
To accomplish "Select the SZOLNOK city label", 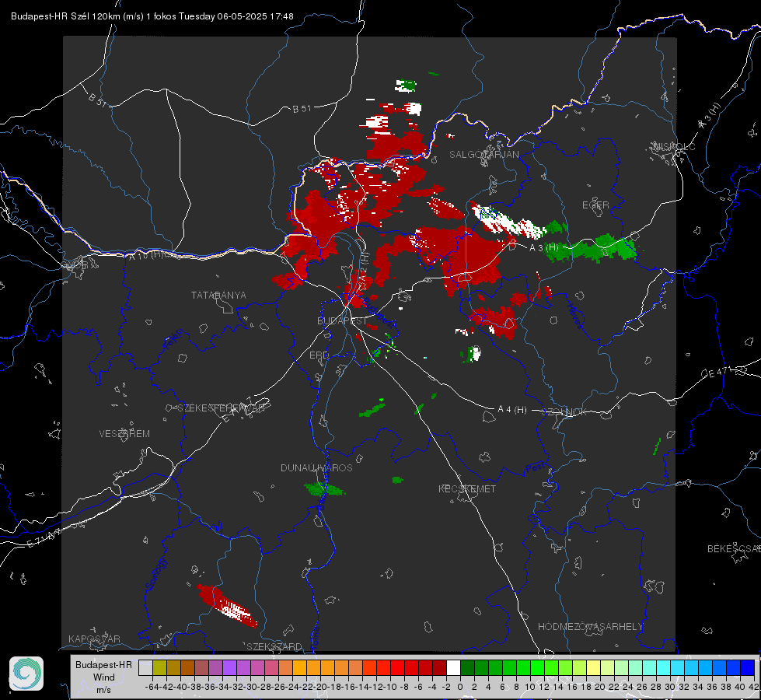I will point(564,412).
